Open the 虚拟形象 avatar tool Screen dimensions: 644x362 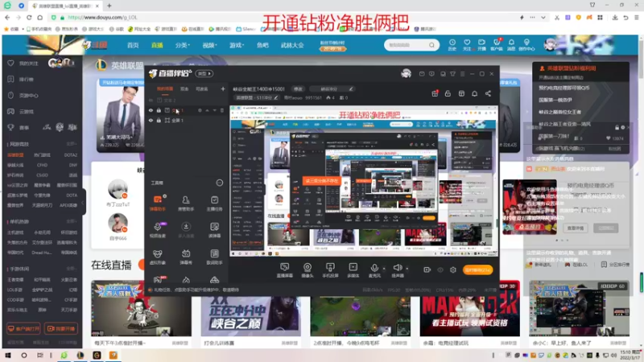click(x=157, y=257)
